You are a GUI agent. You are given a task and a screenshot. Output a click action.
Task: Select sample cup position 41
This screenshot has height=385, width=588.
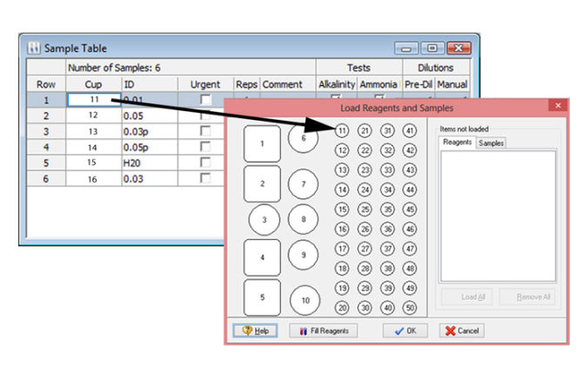tap(410, 130)
